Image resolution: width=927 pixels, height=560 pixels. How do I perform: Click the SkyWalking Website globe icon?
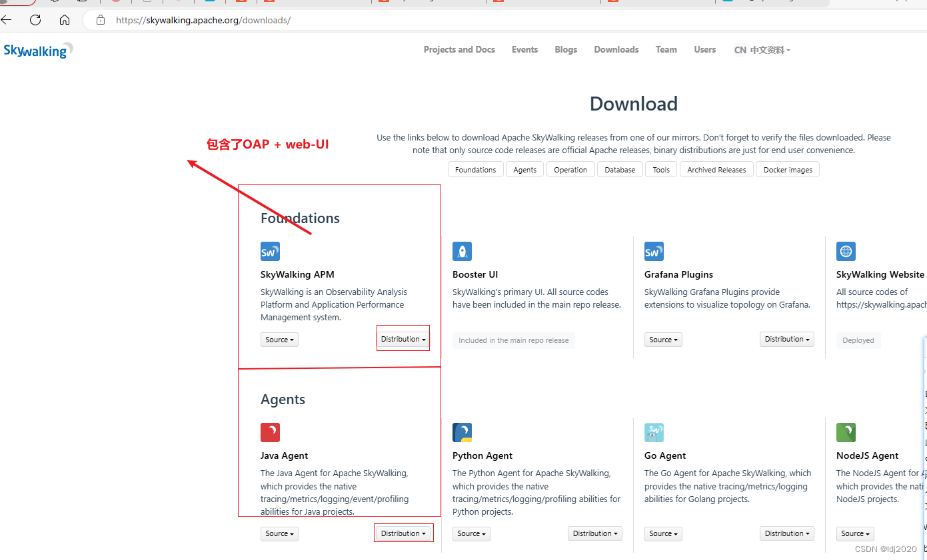pyautogui.click(x=846, y=251)
